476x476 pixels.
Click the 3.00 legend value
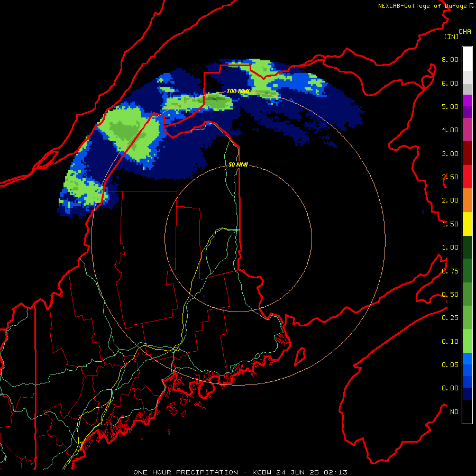pos(450,153)
